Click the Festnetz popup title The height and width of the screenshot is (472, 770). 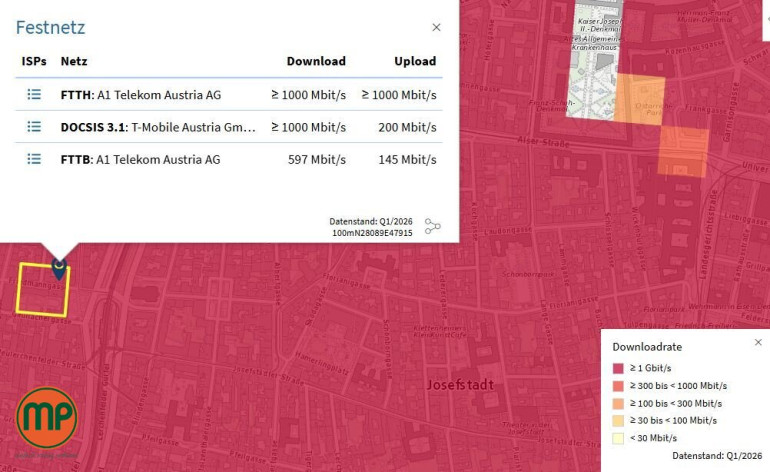point(50,28)
